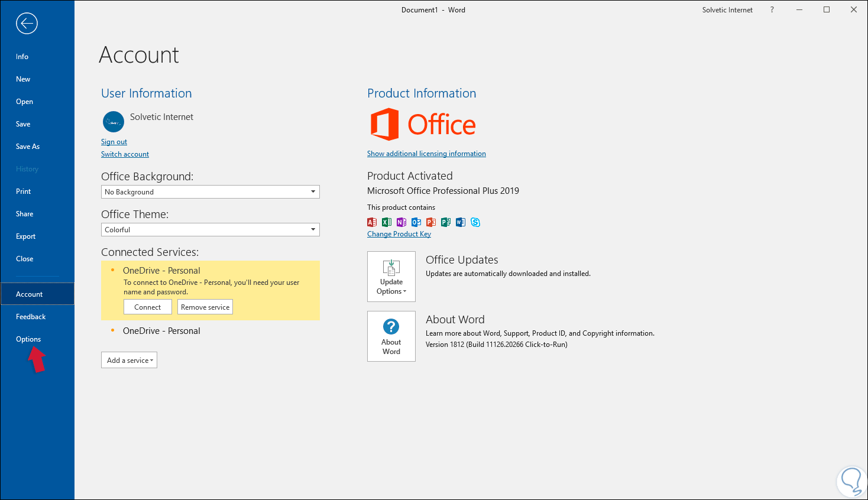Click the Remove service button
Screen dimensions: 868x500
click(x=205, y=307)
